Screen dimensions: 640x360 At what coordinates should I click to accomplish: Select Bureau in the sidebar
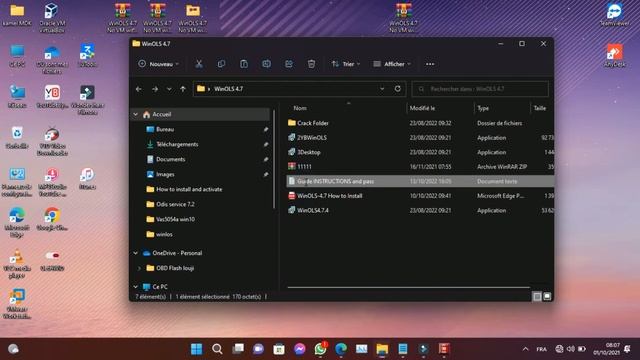coord(165,129)
